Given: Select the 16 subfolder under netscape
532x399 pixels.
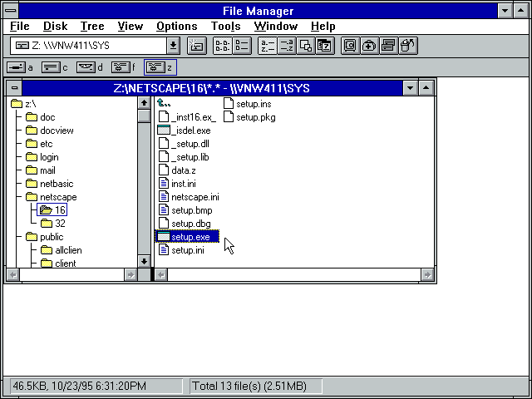Looking at the screenshot, I should click(x=52, y=210).
